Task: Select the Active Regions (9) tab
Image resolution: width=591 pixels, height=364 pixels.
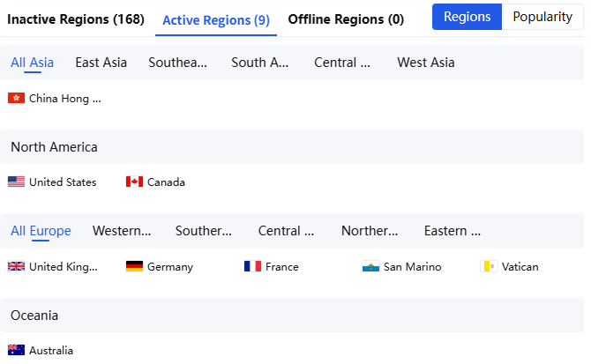Action: coord(216,20)
